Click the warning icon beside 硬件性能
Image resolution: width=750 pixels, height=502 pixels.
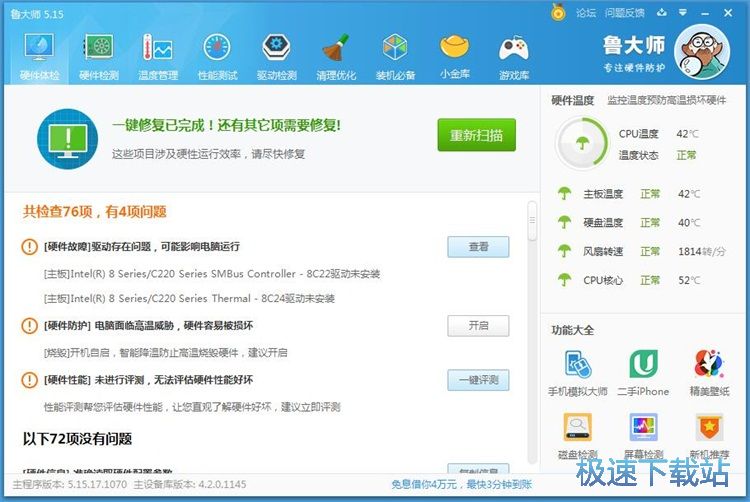click(30, 380)
